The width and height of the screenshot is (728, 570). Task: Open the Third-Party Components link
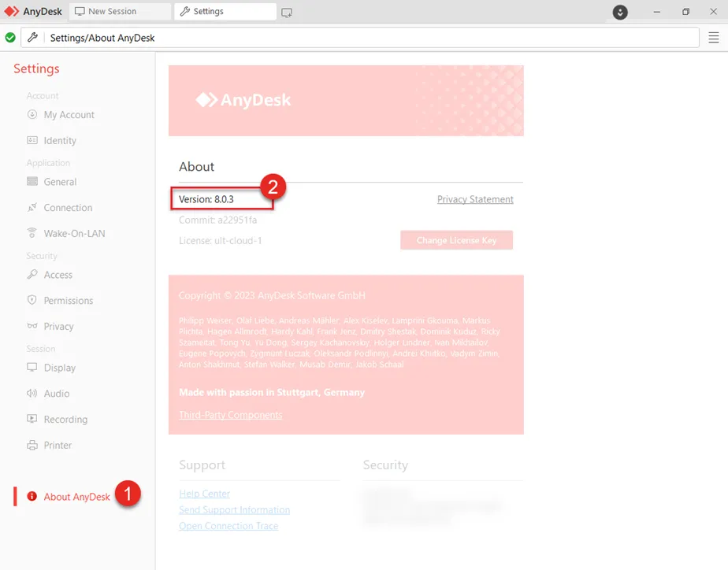230,415
